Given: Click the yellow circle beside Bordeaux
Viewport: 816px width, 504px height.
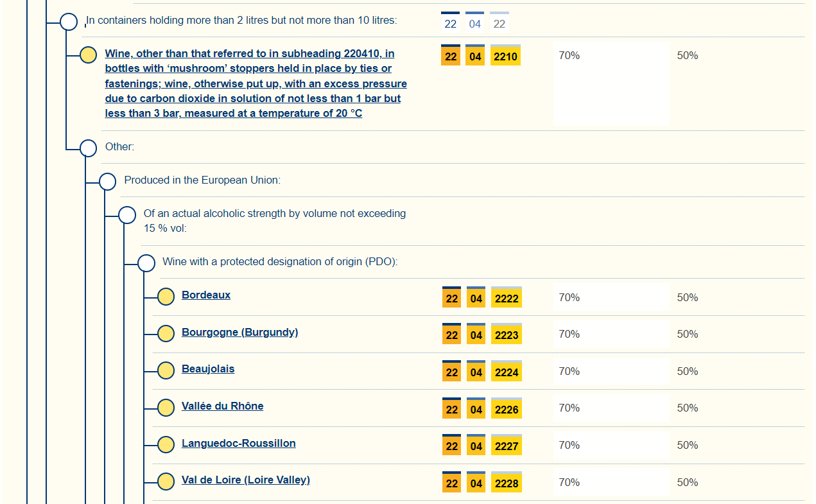Looking at the screenshot, I should 166,297.
